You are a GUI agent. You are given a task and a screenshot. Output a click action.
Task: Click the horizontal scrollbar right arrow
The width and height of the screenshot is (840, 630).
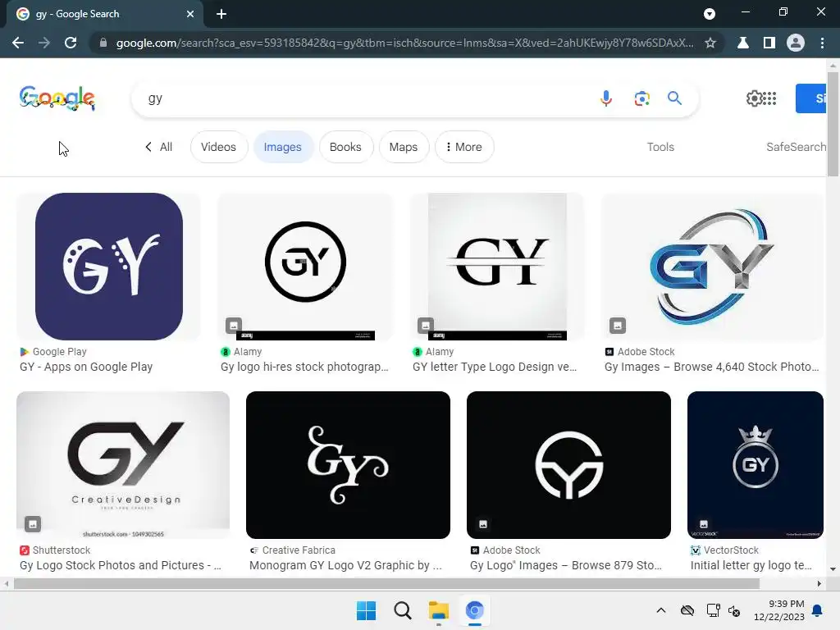click(x=819, y=584)
